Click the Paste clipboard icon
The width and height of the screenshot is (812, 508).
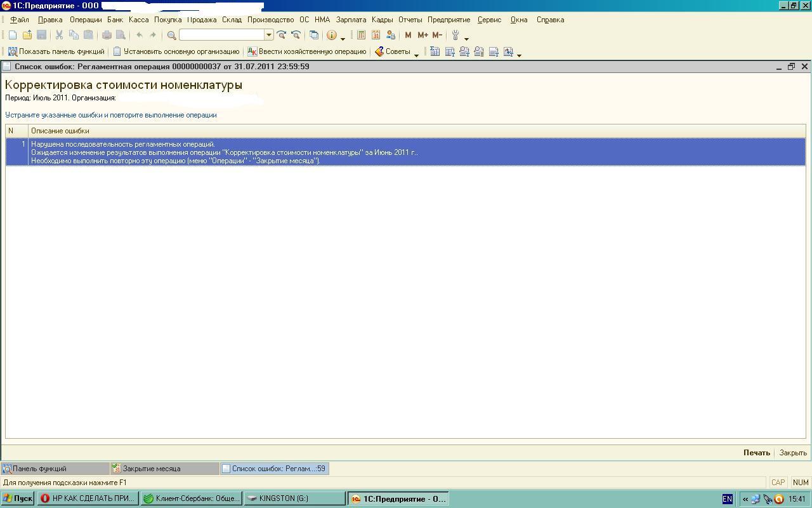(88, 35)
